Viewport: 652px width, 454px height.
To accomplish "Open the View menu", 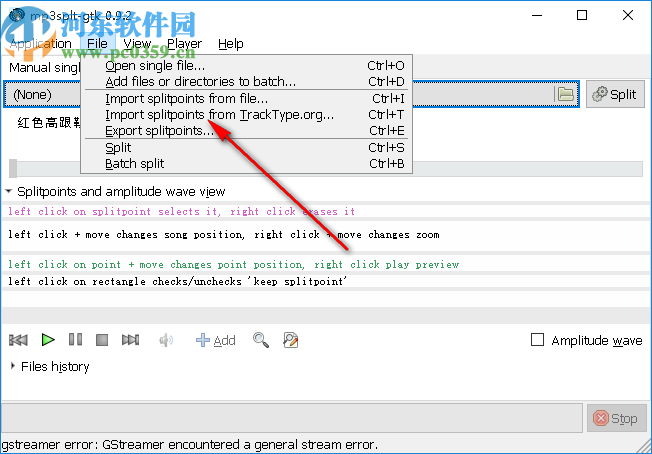I will coord(137,44).
